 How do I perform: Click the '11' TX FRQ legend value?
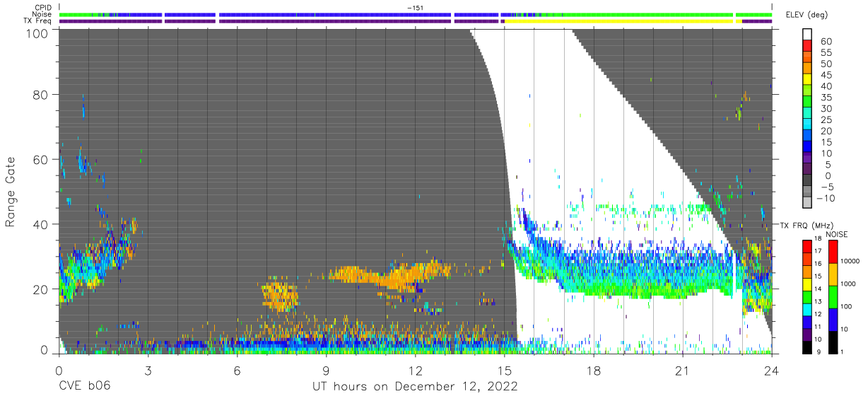tap(819, 327)
